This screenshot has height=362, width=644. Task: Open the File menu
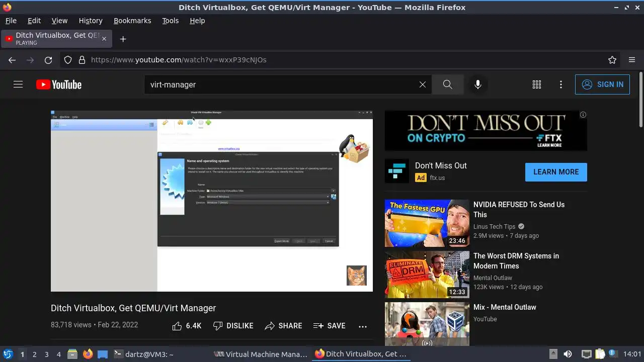coord(11,21)
